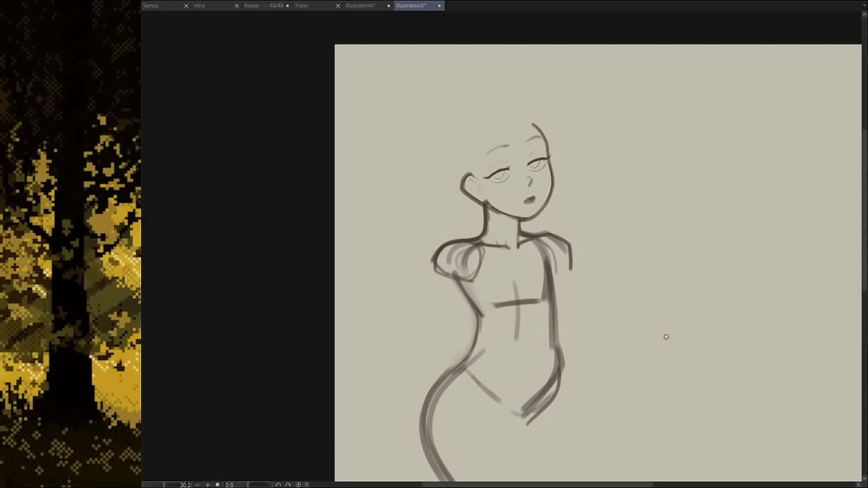Click the zoom in plus icon
The height and width of the screenshot is (488, 868).
[208, 485]
